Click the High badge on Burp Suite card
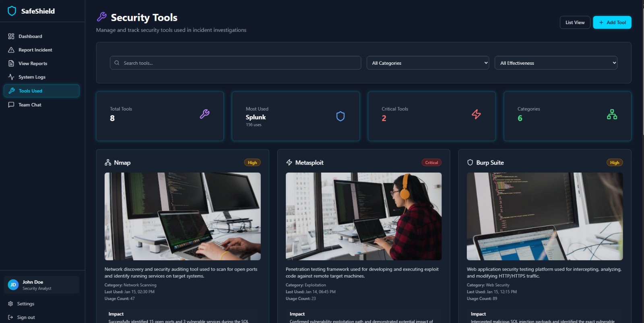 click(x=615, y=163)
